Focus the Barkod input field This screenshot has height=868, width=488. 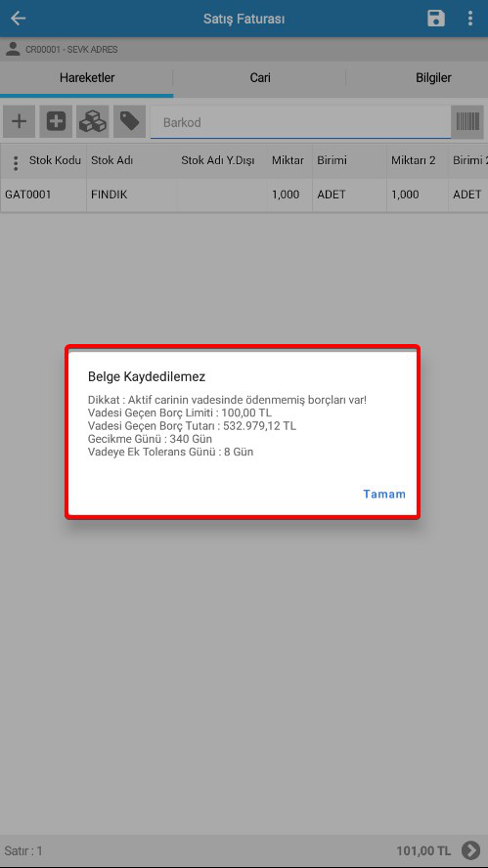pyautogui.click(x=301, y=122)
